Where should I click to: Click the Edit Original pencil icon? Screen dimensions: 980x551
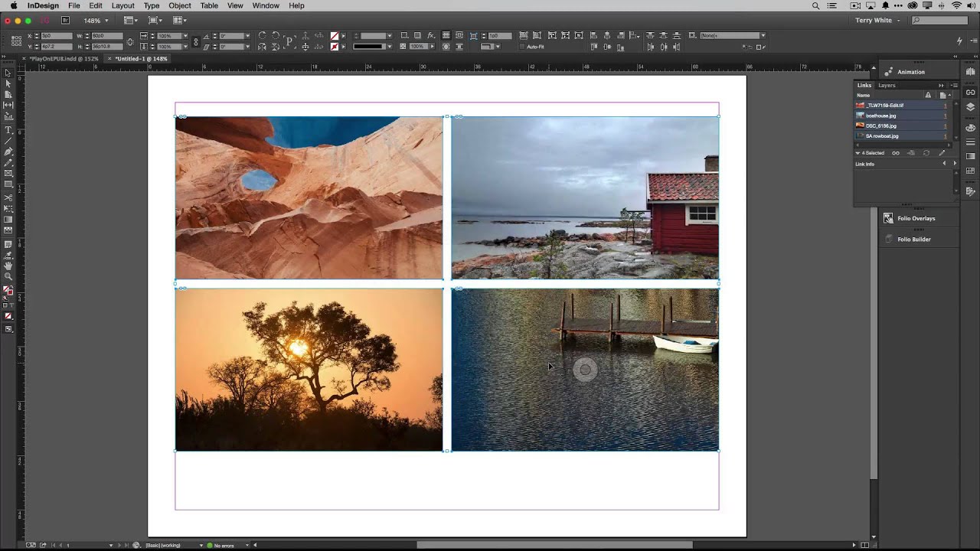(942, 153)
